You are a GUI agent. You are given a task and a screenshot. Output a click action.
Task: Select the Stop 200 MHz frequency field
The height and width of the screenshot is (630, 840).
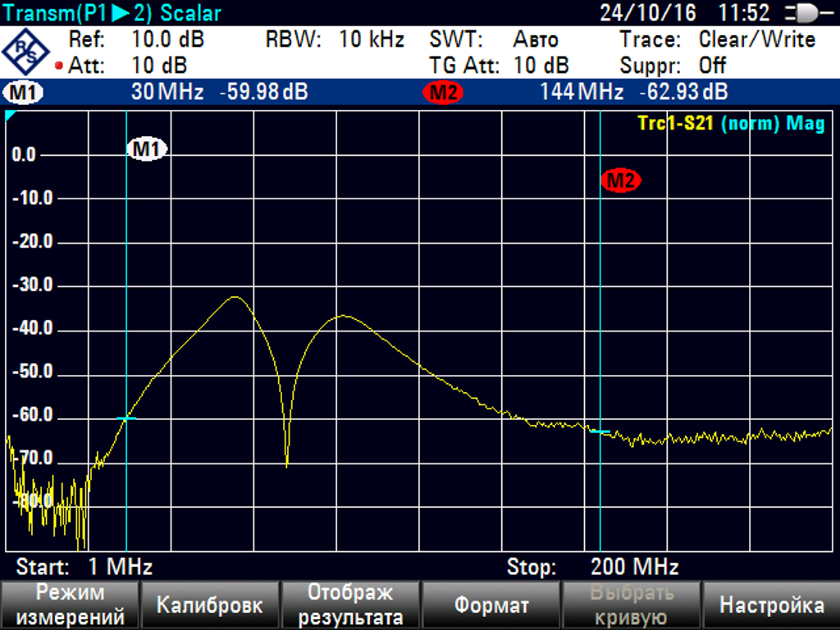point(592,567)
